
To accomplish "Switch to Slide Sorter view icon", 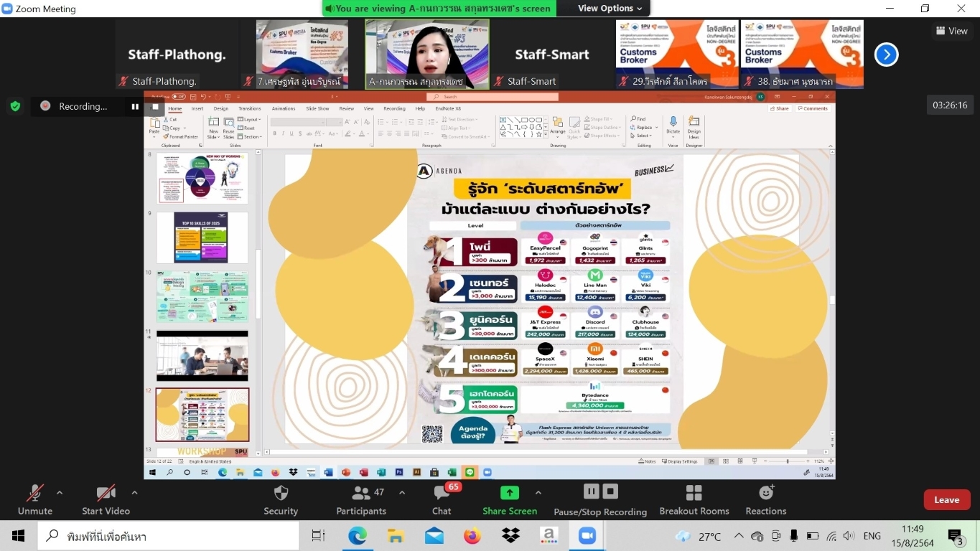I will click(x=725, y=461).
